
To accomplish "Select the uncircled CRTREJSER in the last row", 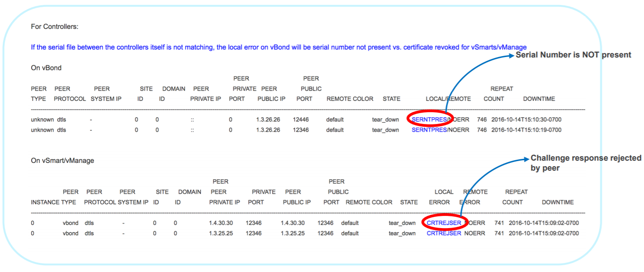I will (444, 234).
